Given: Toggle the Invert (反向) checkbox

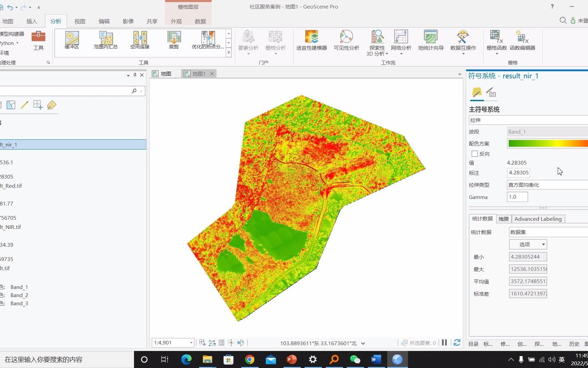Looking at the screenshot, I should coord(475,154).
